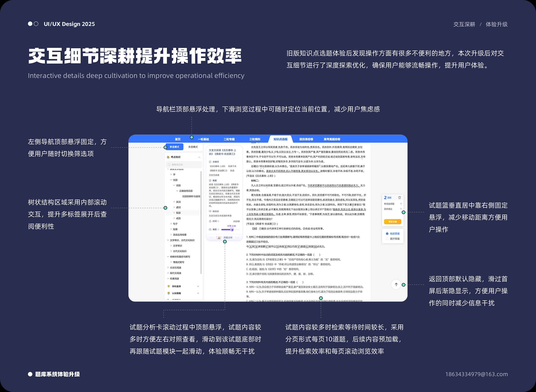Viewport: 536px width, 392px height.
Task: Select the 收起答案 radio option
Action: click(387, 234)
